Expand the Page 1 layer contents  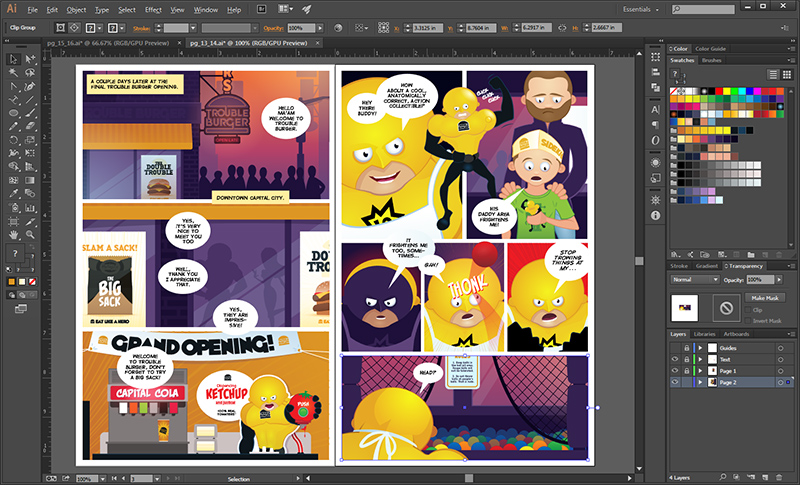[699, 371]
